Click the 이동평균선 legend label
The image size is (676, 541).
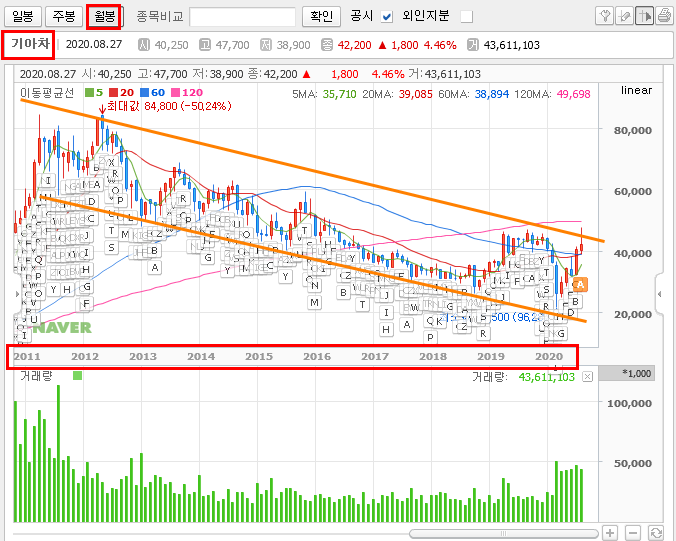click(x=47, y=92)
